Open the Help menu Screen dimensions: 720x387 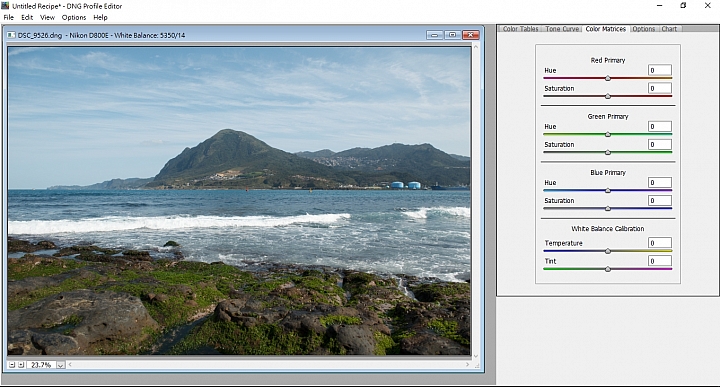[x=100, y=17]
